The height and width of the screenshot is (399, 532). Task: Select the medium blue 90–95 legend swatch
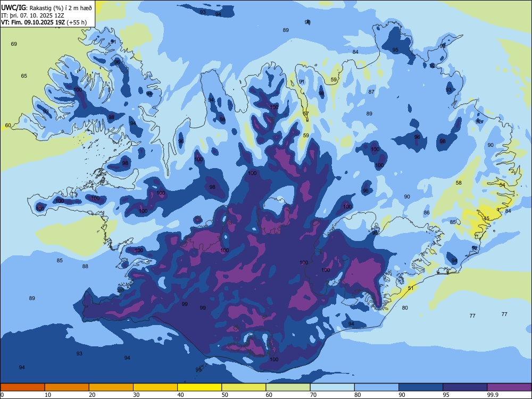pyautogui.click(x=421, y=387)
